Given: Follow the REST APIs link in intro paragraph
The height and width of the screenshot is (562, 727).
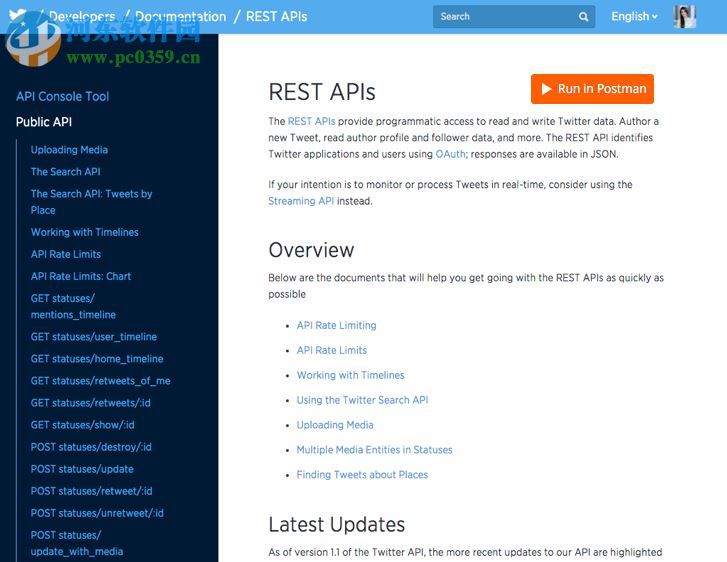Looking at the screenshot, I should pyautogui.click(x=311, y=121).
